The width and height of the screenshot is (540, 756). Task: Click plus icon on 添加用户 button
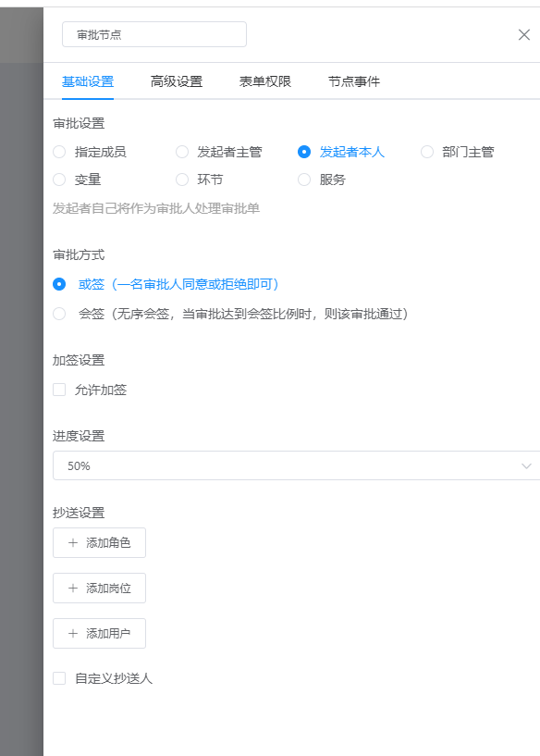click(73, 634)
